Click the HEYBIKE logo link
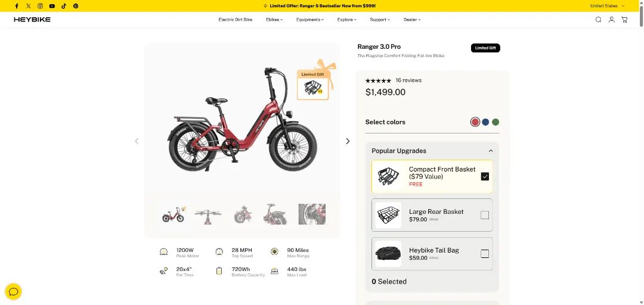644x305 pixels. (32, 20)
